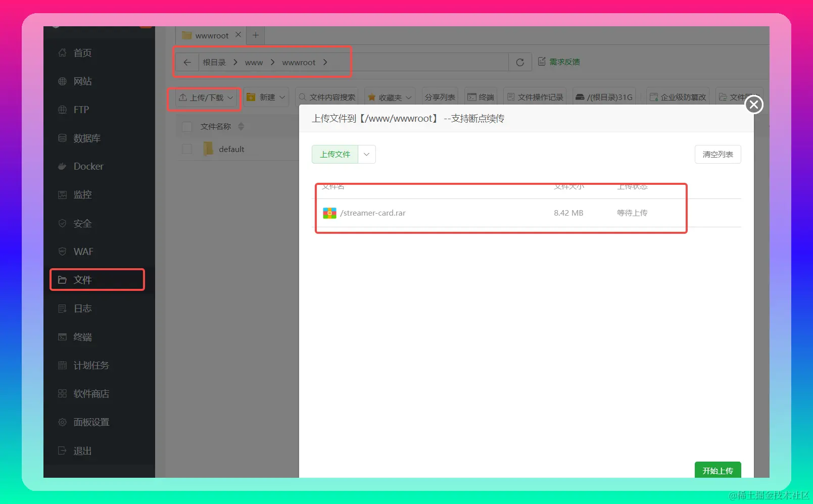Image resolution: width=813 pixels, height=504 pixels.
Task: Expand arrow next to 上传文件
Action: (x=367, y=154)
